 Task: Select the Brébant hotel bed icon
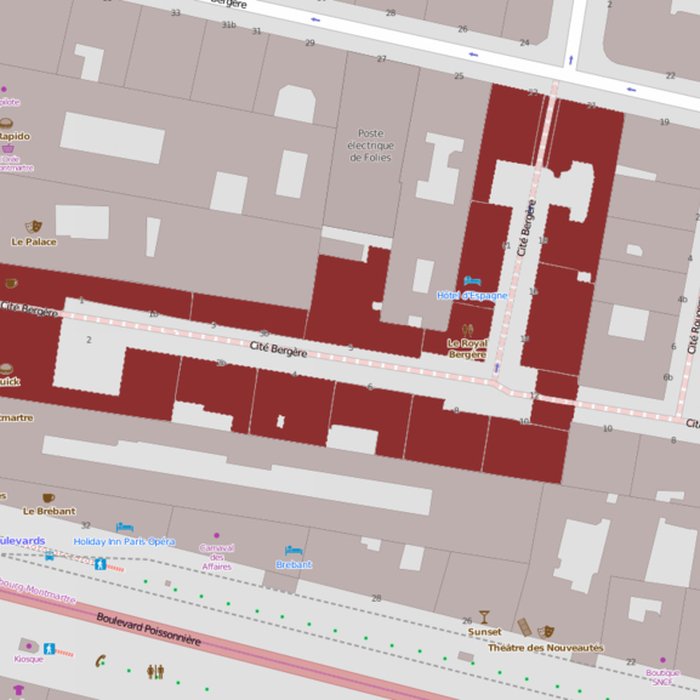point(293,550)
